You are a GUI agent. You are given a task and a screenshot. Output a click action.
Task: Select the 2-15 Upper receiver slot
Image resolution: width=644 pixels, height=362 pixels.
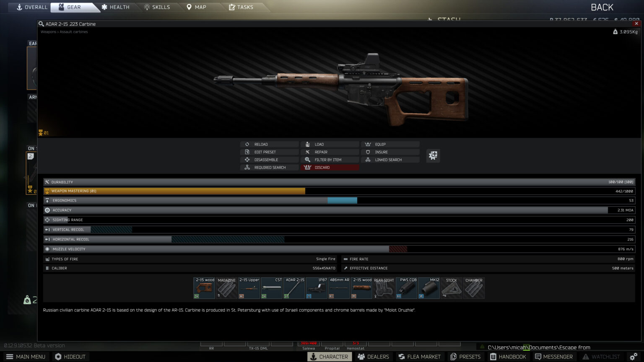pyautogui.click(x=249, y=288)
